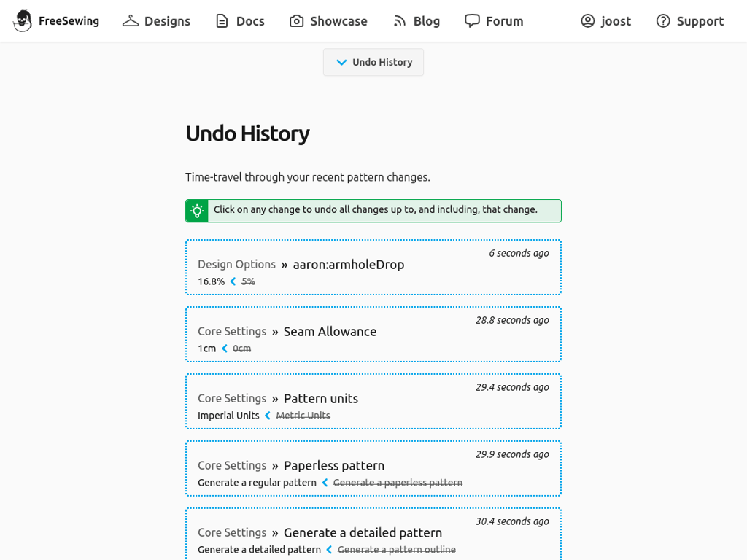Click the Undo History chevron arrow

coord(341,63)
